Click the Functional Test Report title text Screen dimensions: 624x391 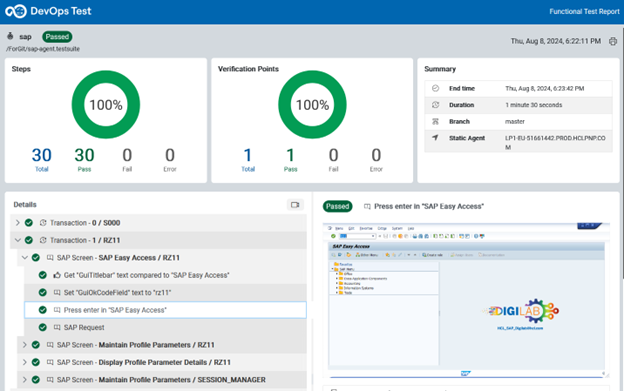pos(584,12)
